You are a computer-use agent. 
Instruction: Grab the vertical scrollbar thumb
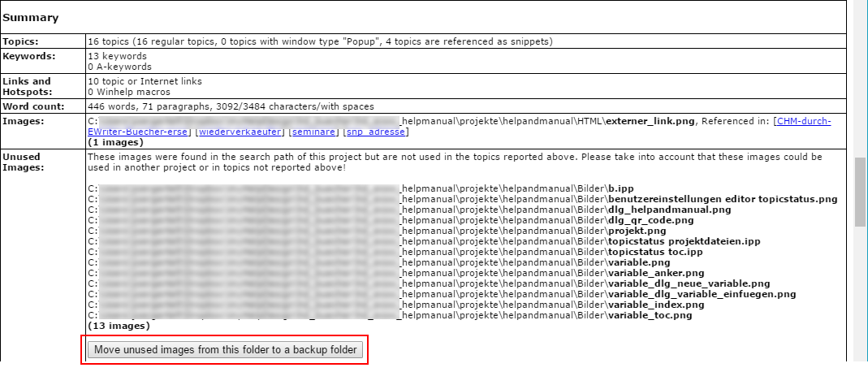[x=860, y=191]
